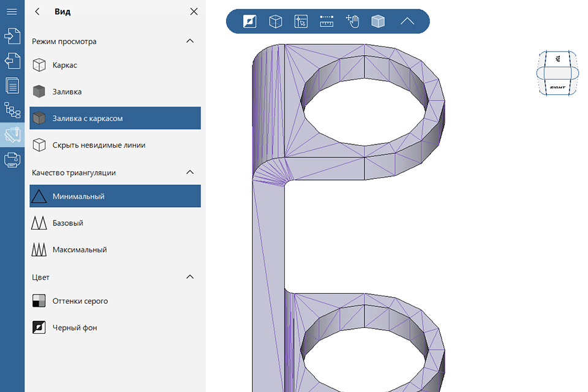Choose the pan hand toolbar tool

click(x=353, y=21)
